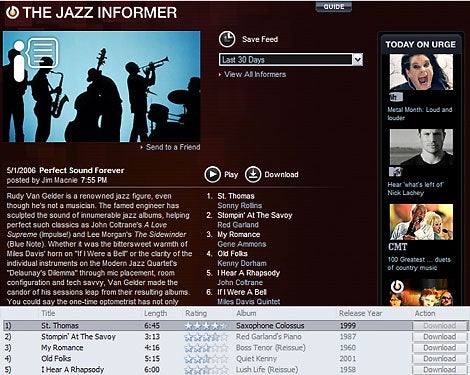The image size is (470, 375).
Task: Click the VH1 logo under Metal Month thumbnail
Action: point(396,97)
